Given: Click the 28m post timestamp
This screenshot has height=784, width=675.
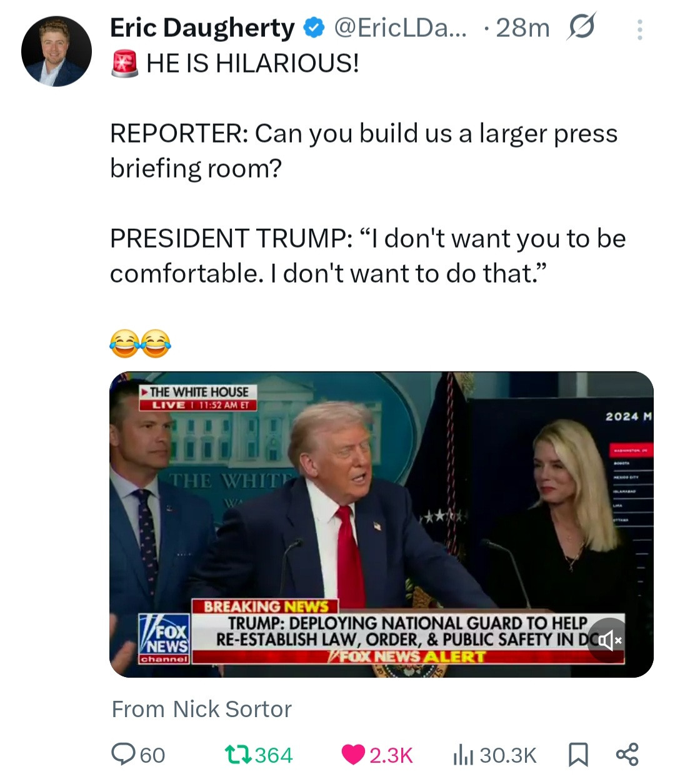Looking at the screenshot, I should click(522, 28).
